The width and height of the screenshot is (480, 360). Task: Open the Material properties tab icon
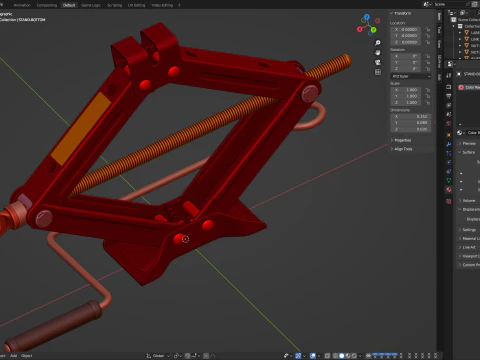pyautogui.click(x=449, y=190)
